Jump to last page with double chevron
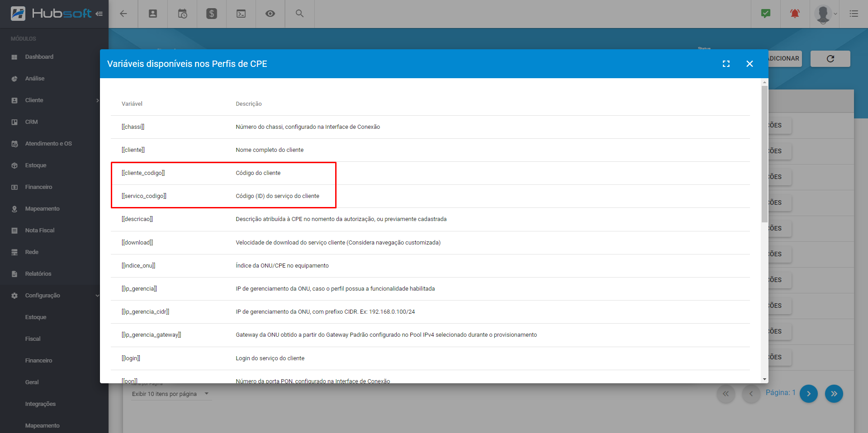Viewport: 868px width, 433px height. pos(834,394)
